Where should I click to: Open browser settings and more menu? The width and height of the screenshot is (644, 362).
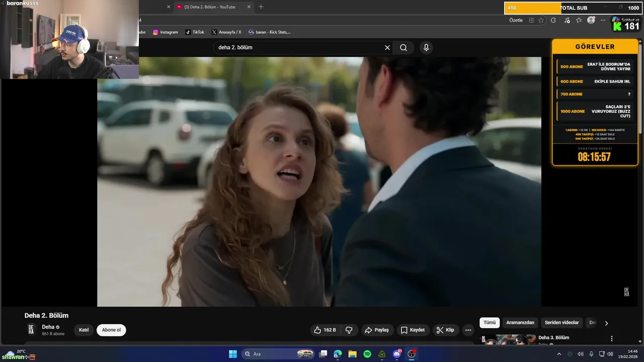pos(603,20)
